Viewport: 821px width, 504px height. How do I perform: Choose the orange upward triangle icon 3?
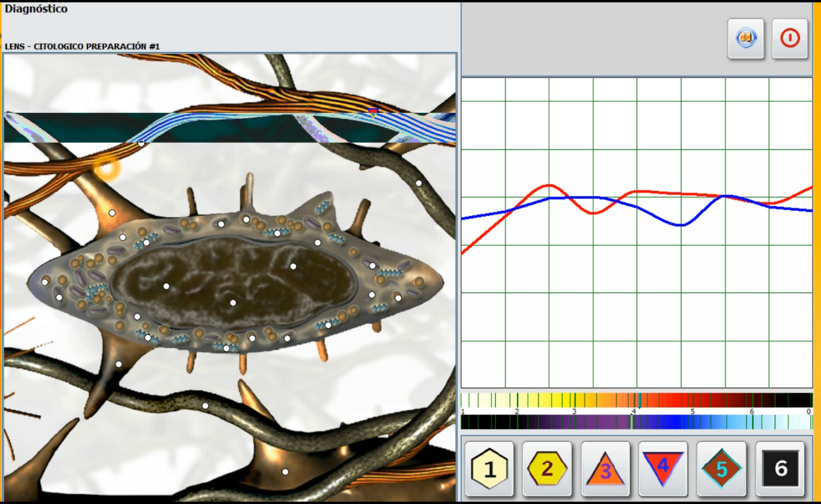tap(605, 469)
